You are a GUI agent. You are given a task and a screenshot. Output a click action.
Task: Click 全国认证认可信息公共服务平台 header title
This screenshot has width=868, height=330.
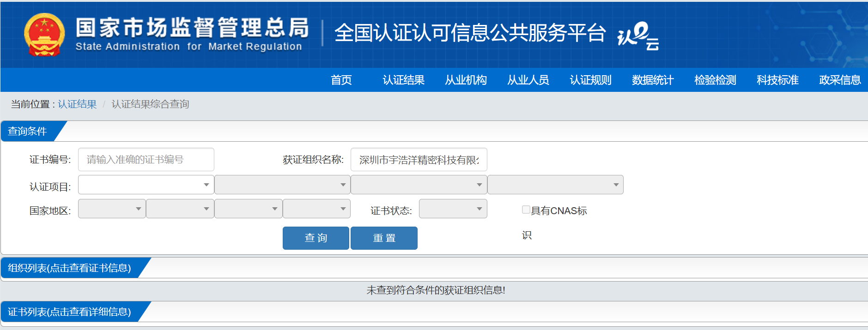pos(470,33)
